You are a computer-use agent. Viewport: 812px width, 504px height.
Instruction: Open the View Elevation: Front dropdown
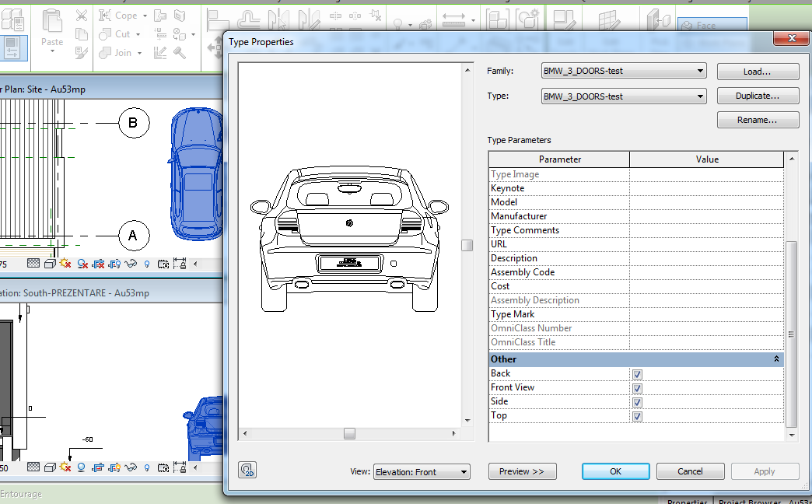(422, 472)
